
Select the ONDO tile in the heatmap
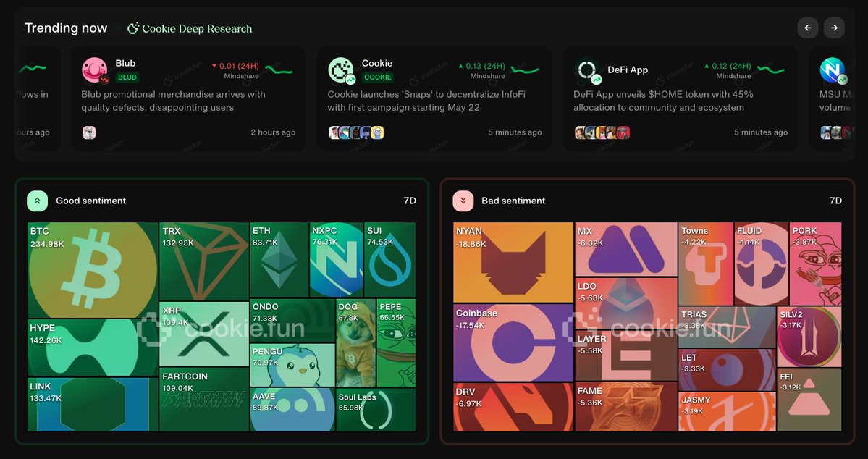292,320
